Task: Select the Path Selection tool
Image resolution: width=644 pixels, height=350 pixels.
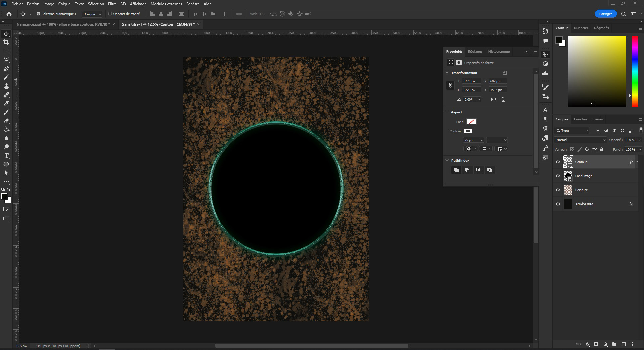Action: pos(6,173)
